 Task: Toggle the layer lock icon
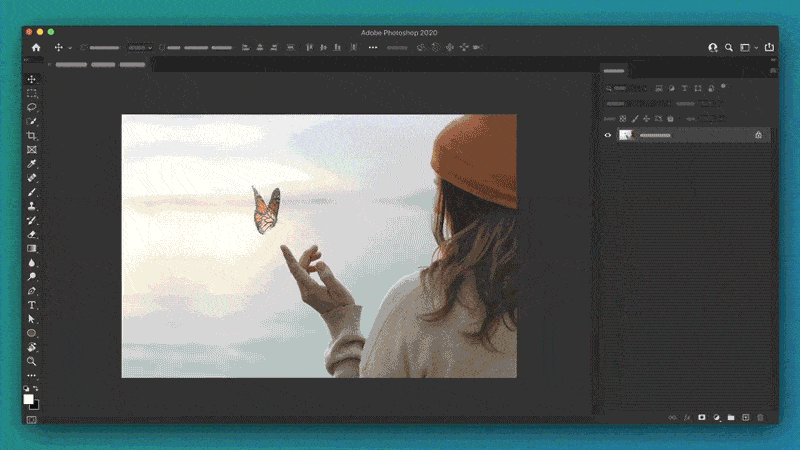pos(759,135)
